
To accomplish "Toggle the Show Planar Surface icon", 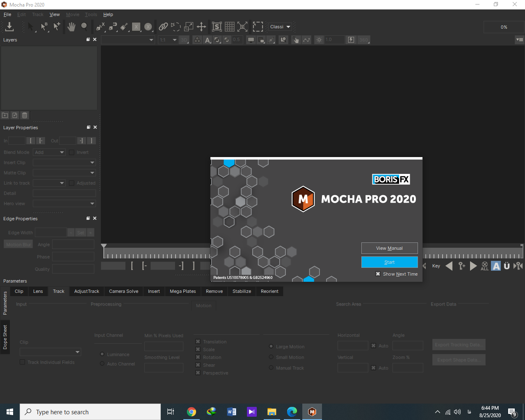I will (217, 27).
